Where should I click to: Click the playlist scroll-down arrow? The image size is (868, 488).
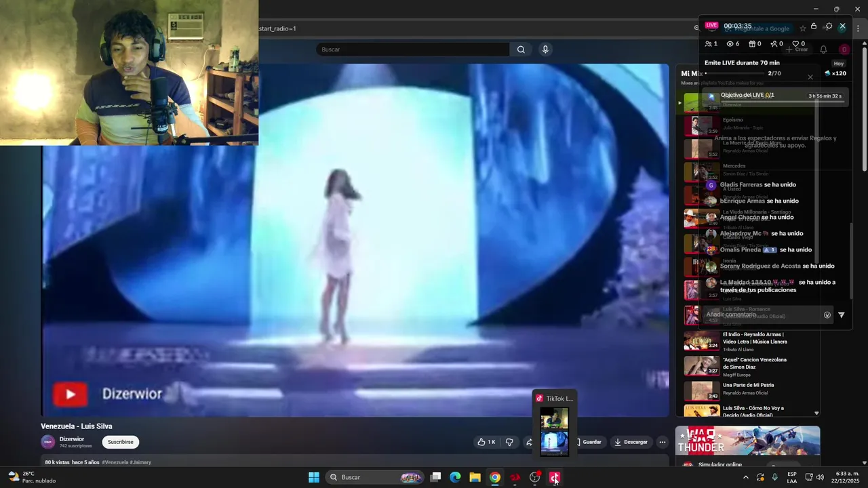click(816, 413)
